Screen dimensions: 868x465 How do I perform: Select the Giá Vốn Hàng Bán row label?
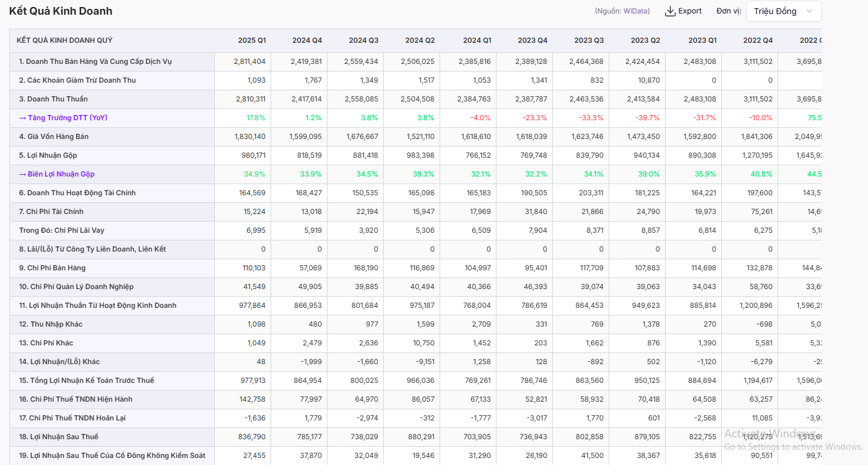click(54, 137)
